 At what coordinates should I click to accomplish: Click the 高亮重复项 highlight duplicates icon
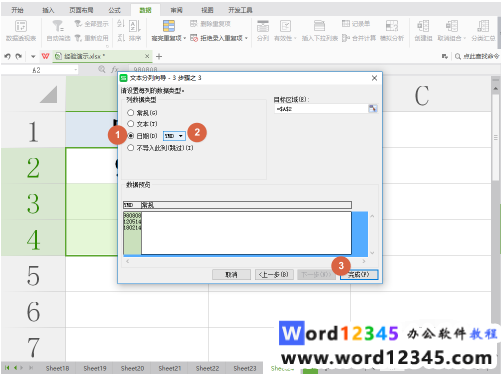click(169, 26)
